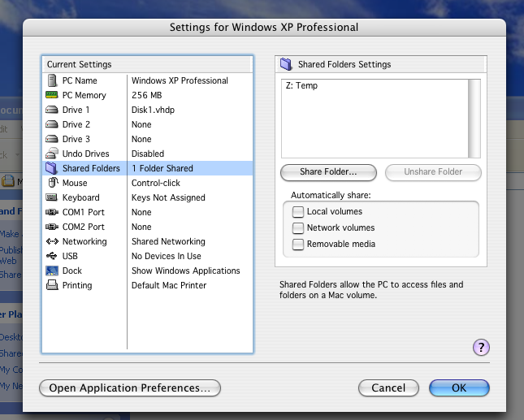Select the COM1 Port label
Image resolution: width=524 pixels, height=420 pixels.
[84, 212]
